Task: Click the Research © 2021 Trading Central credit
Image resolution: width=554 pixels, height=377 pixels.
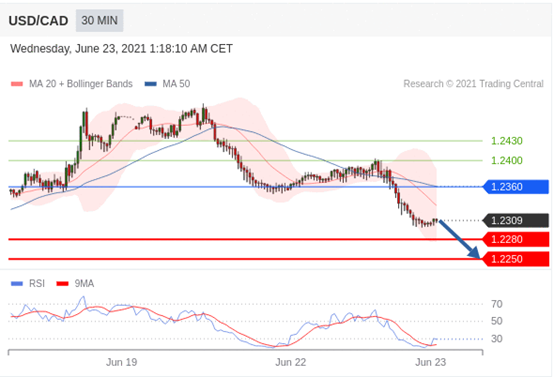Action: (473, 84)
